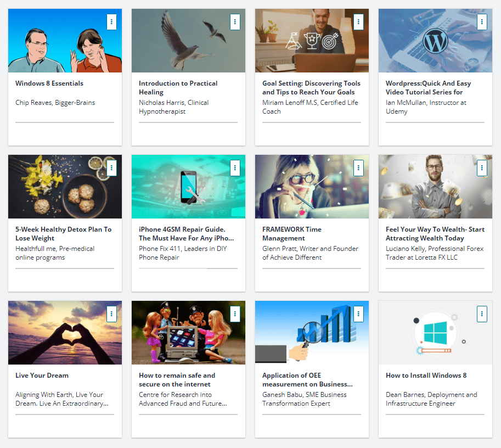Open three-dot menu for Introduction to Practical Healing
Image resolution: width=501 pixels, height=448 pixels.
(235, 22)
